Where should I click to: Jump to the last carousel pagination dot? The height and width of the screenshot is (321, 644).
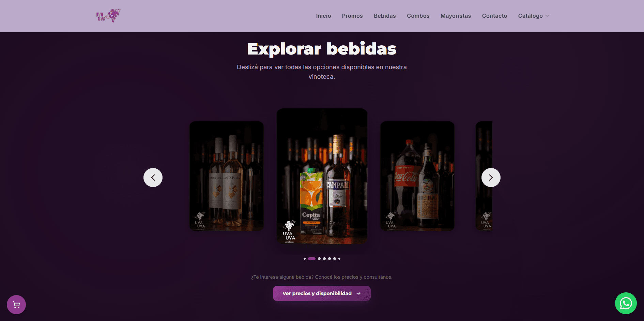pyautogui.click(x=339, y=259)
